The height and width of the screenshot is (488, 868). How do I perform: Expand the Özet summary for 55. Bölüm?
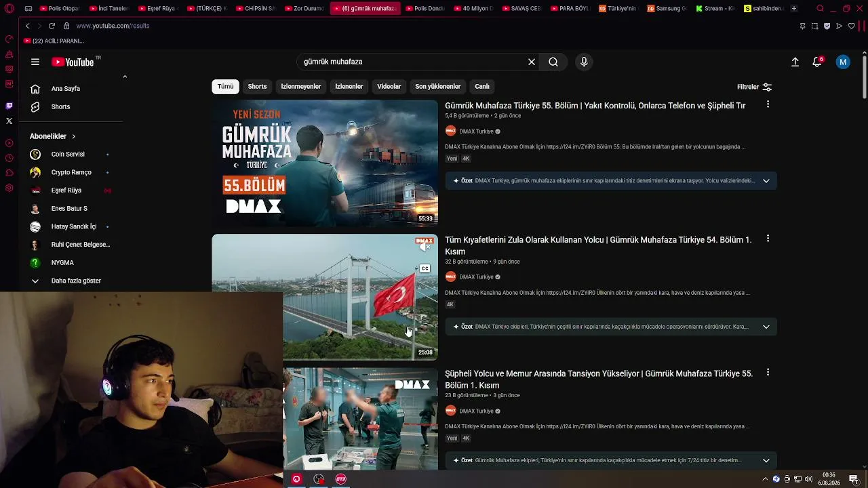point(766,181)
